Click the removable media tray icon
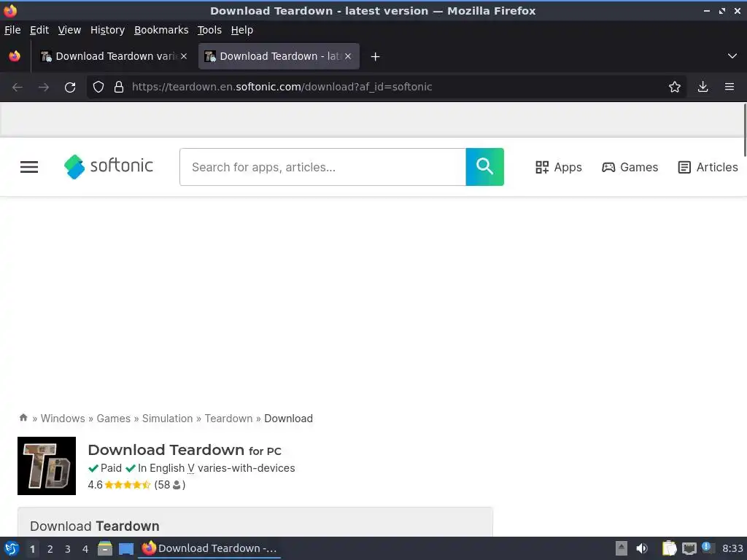Screen dimensions: 747x560 [x=622, y=548]
